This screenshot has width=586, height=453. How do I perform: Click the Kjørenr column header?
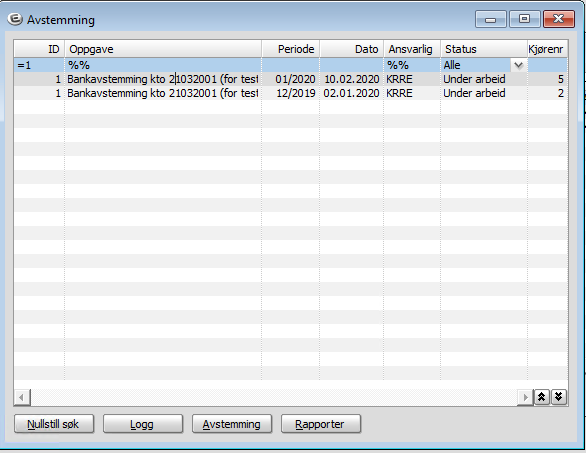click(547, 49)
